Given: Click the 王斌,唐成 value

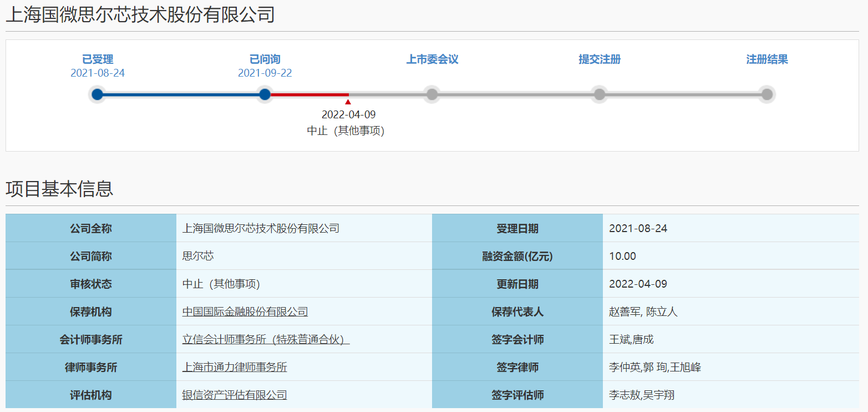Looking at the screenshot, I should 632,339.
